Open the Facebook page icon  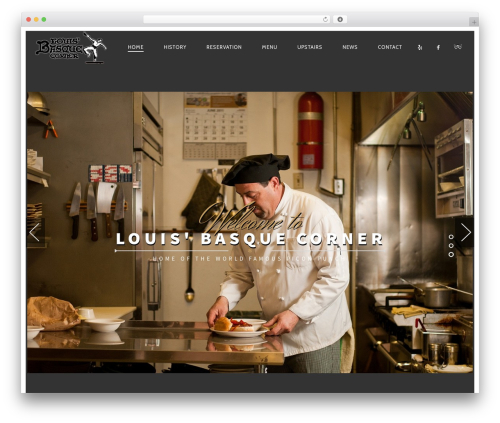click(438, 48)
